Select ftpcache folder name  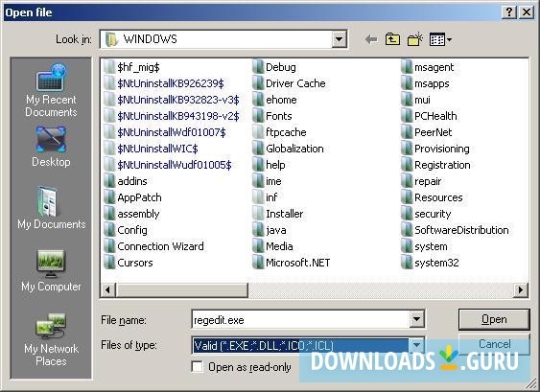pyautogui.click(x=286, y=132)
